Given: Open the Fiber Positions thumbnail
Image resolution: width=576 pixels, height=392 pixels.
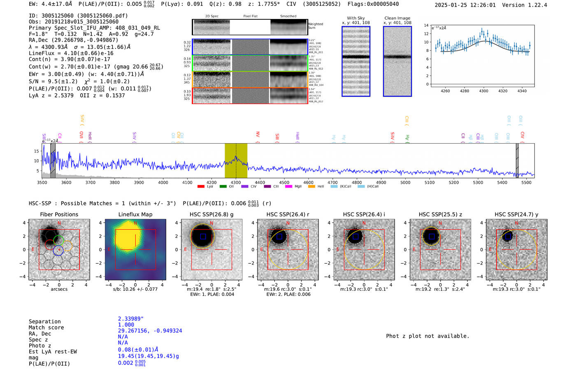Looking at the screenshot, I should (59, 249).
